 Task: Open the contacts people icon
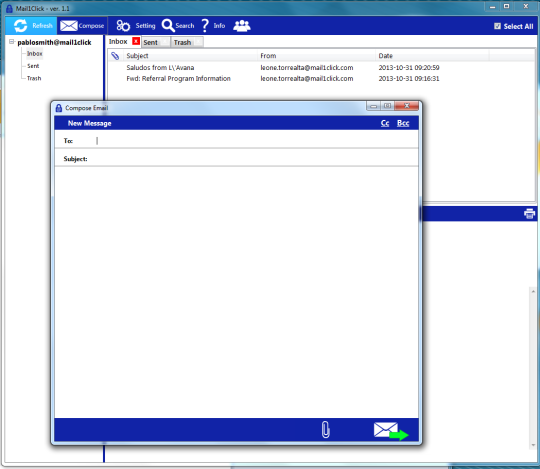(x=242, y=26)
